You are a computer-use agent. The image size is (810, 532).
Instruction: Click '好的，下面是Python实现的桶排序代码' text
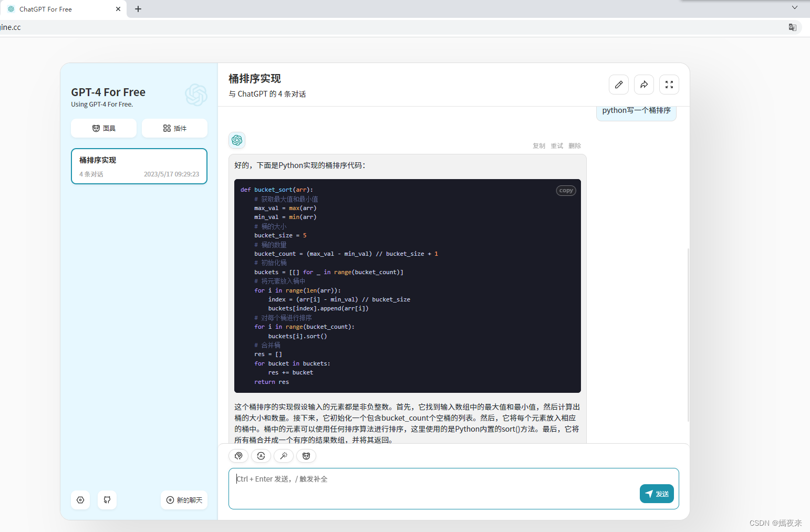[x=300, y=165]
